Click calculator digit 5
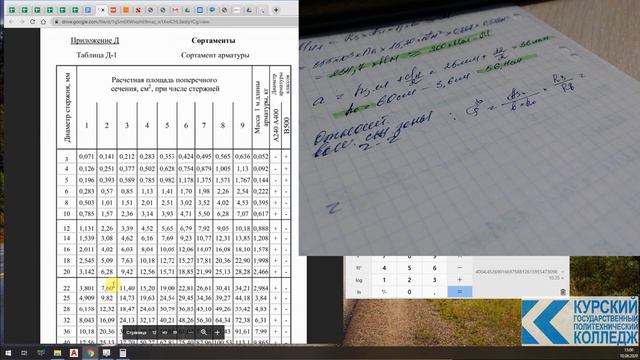640x360 pixels. [409, 268]
